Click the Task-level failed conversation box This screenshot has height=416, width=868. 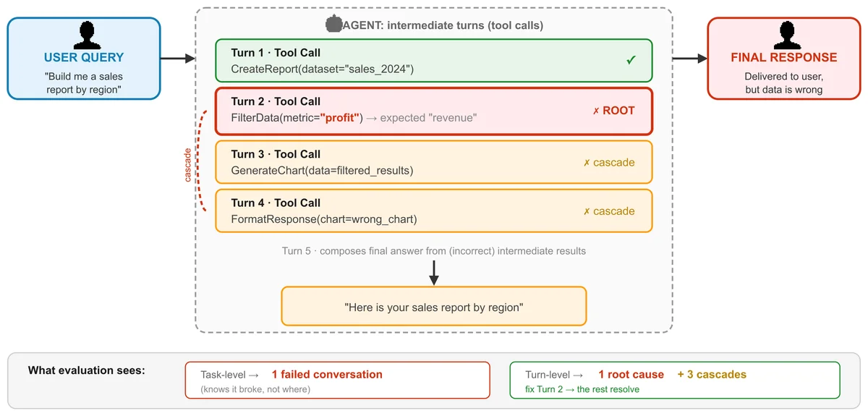[337, 381]
